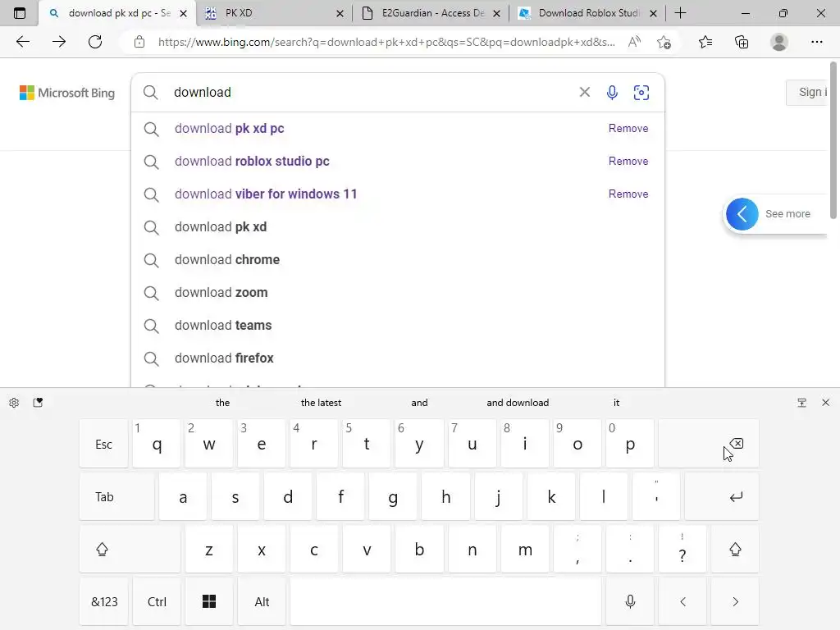840x630 pixels.
Task: Tap the keyboard left arrow key
Action: pyautogui.click(x=682, y=601)
